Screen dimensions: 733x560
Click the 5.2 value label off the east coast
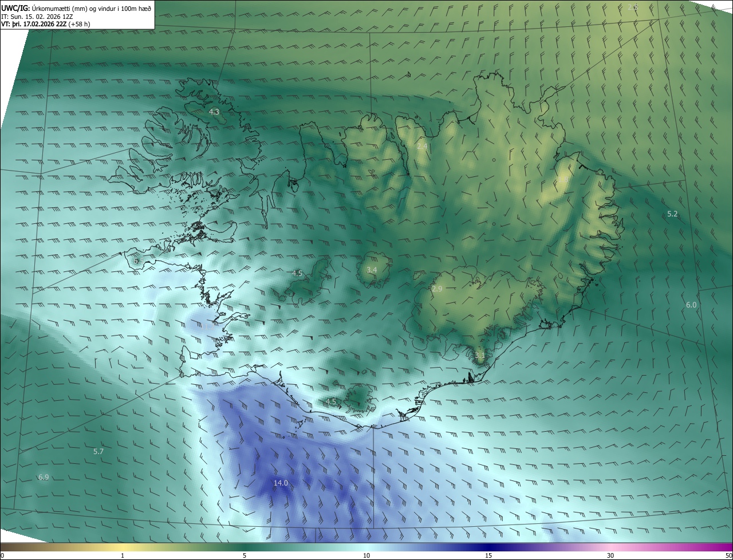click(x=672, y=214)
